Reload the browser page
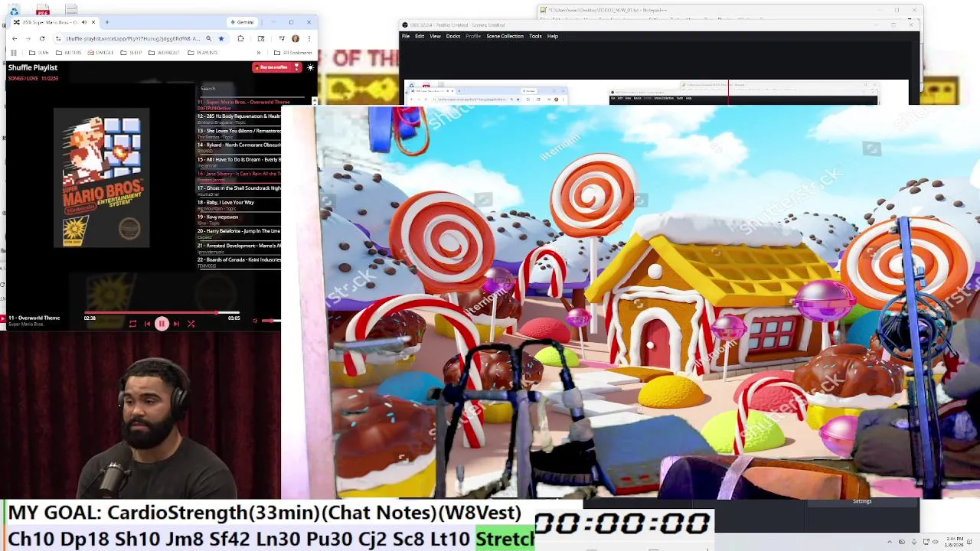Screen dimensions: 980x551 click(x=42, y=38)
